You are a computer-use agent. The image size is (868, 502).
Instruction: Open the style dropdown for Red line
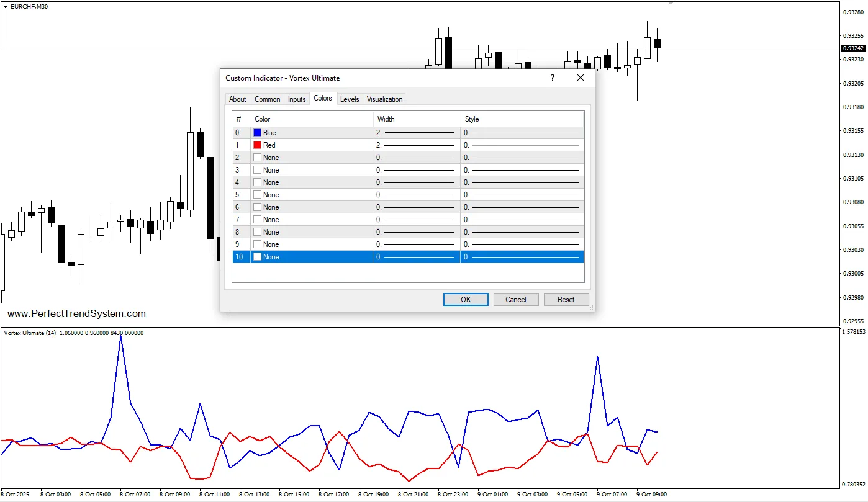522,145
